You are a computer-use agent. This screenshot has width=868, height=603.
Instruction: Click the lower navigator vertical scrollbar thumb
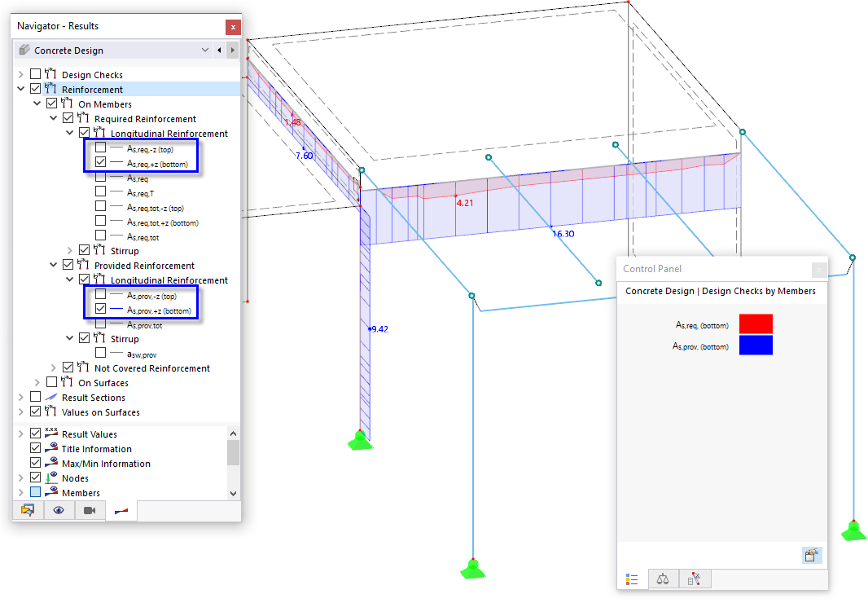(233, 452)
